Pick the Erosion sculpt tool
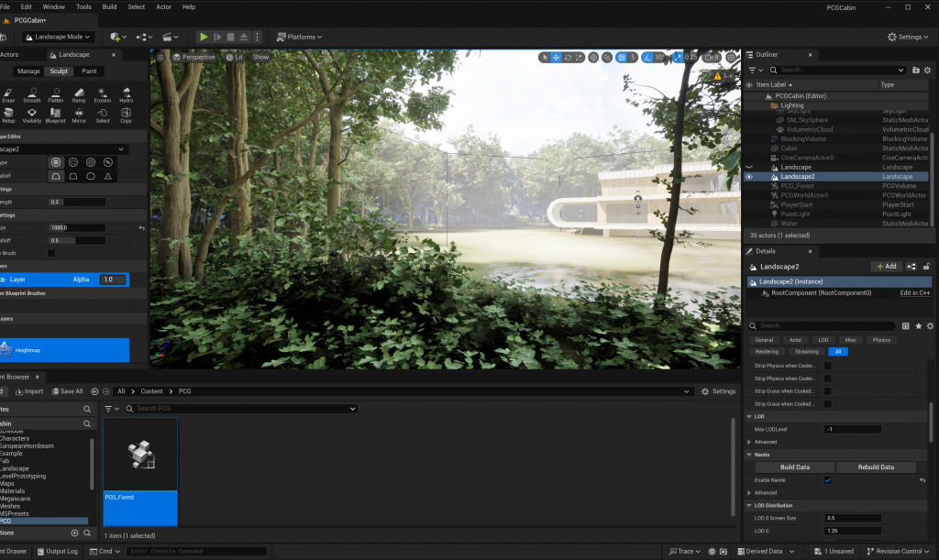Image resolution: width=939 pixels, height=560 pixels. (102, 94)
